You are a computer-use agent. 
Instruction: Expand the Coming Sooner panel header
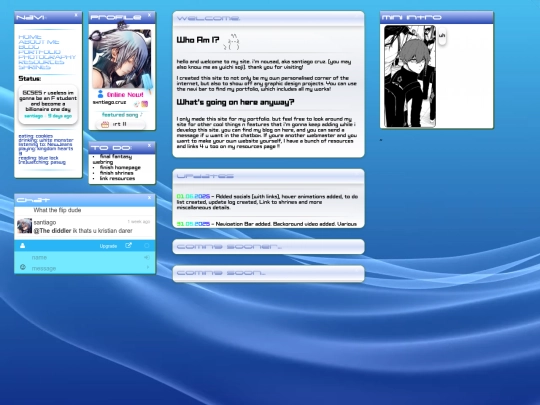click(268, 247)
